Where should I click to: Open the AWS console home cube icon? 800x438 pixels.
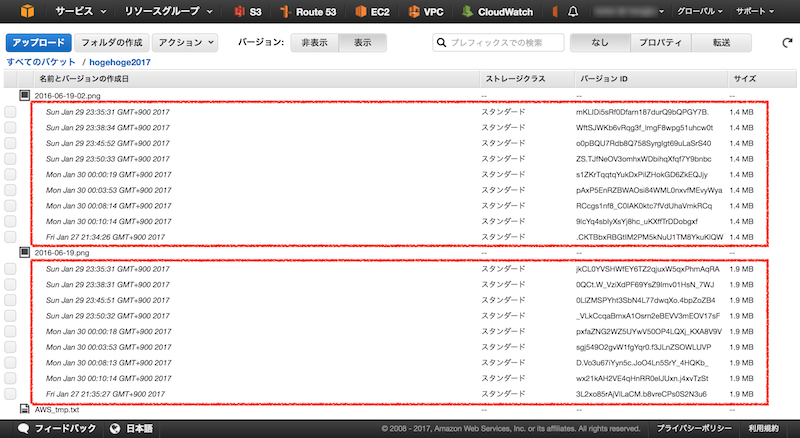pos(28,11)
